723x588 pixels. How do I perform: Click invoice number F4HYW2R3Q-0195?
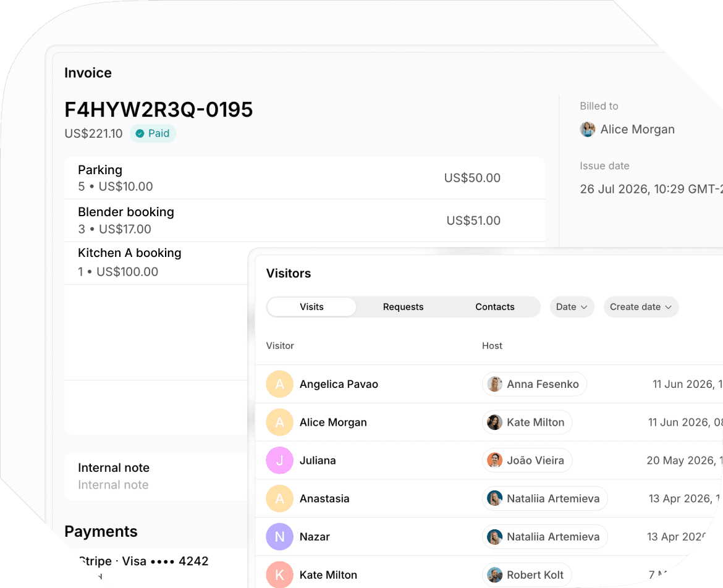(x=159, y=110)
